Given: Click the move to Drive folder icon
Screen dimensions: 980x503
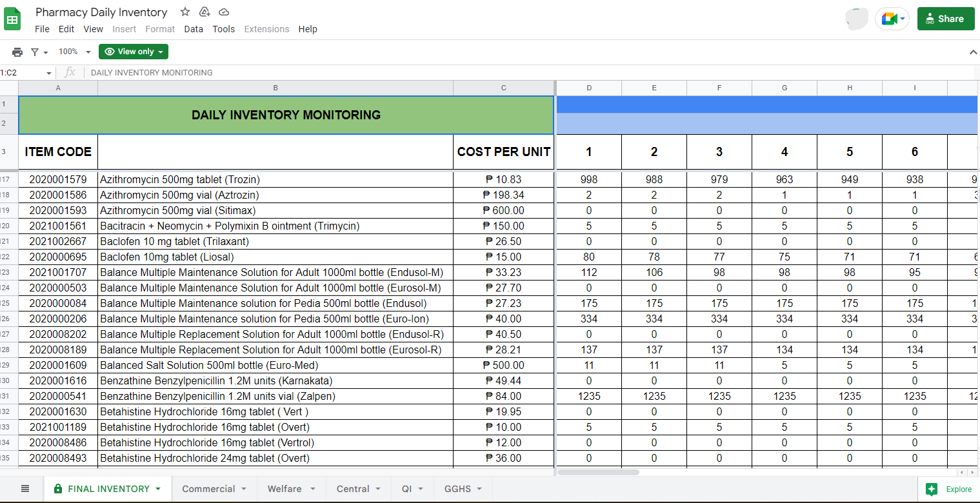Looking at the screenshot, I should [205, 12].
